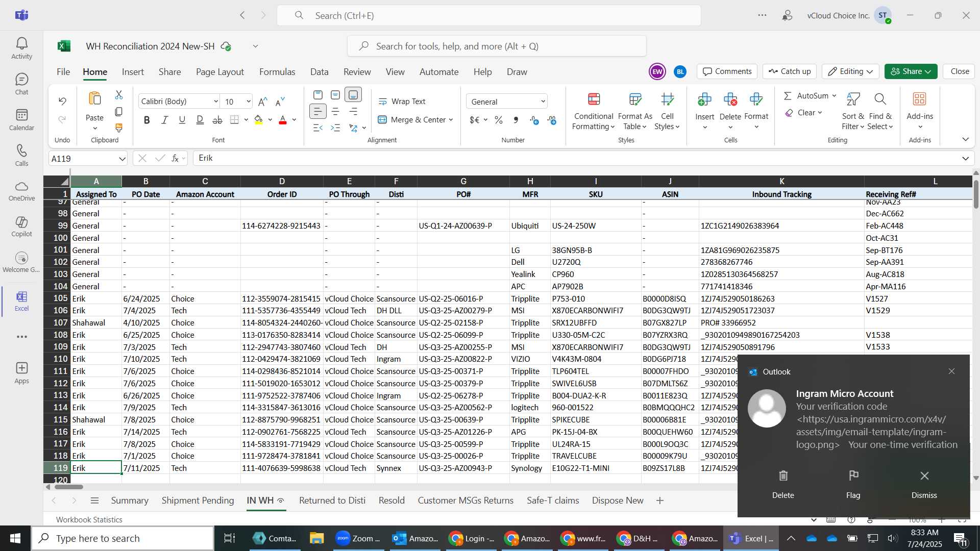Delete the Outlook notification email
Image resolution: width=980 pixels, height=551 pixels.
pyautogui.click(x=783, y=484)
